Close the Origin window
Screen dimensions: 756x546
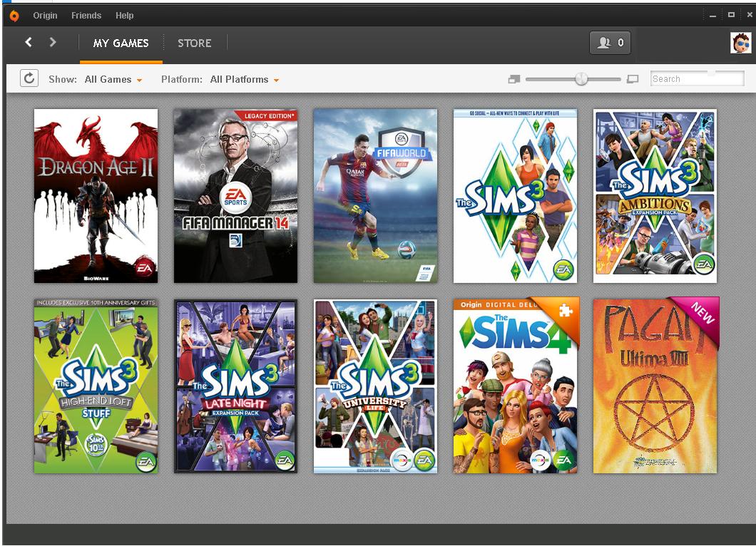coord(750,15)
